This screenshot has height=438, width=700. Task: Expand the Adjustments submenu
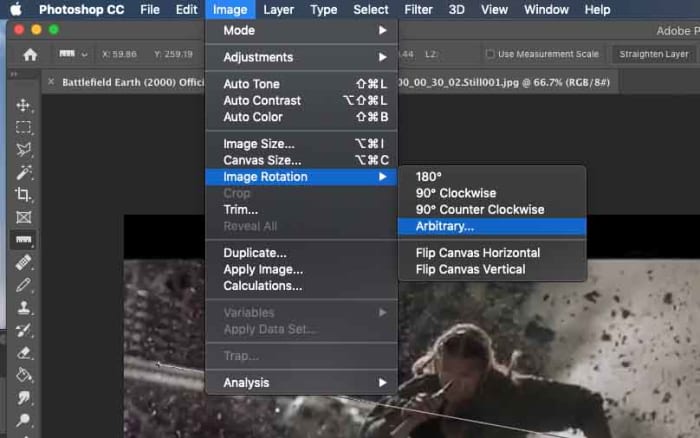click(x=300, y=57)
